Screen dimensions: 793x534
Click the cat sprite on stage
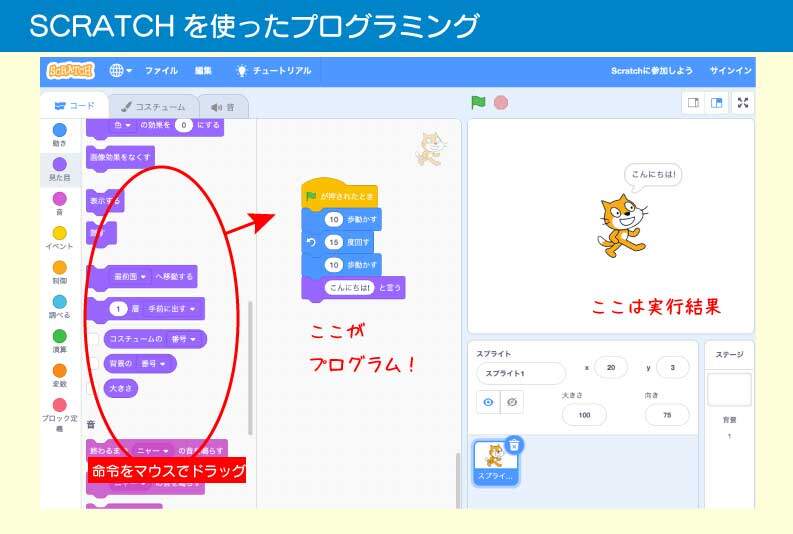[x=622, y=226]
